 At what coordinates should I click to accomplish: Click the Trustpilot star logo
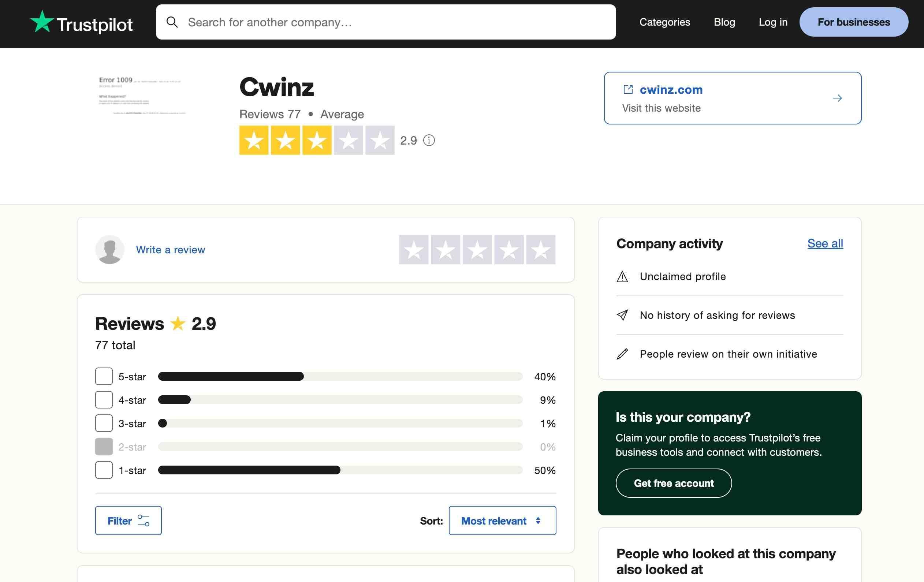[42, 22]
